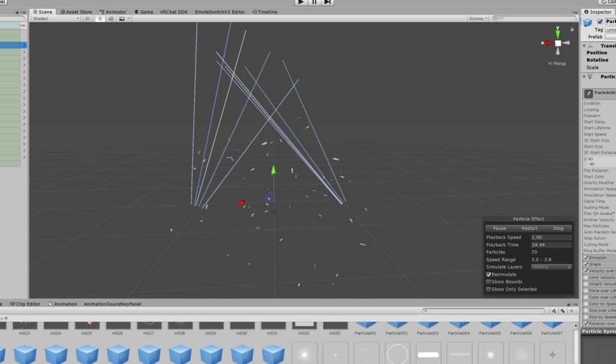Collapse the Transform component foldout
Image resolution: width=616 pixels, height=364 pixels.
584,46
